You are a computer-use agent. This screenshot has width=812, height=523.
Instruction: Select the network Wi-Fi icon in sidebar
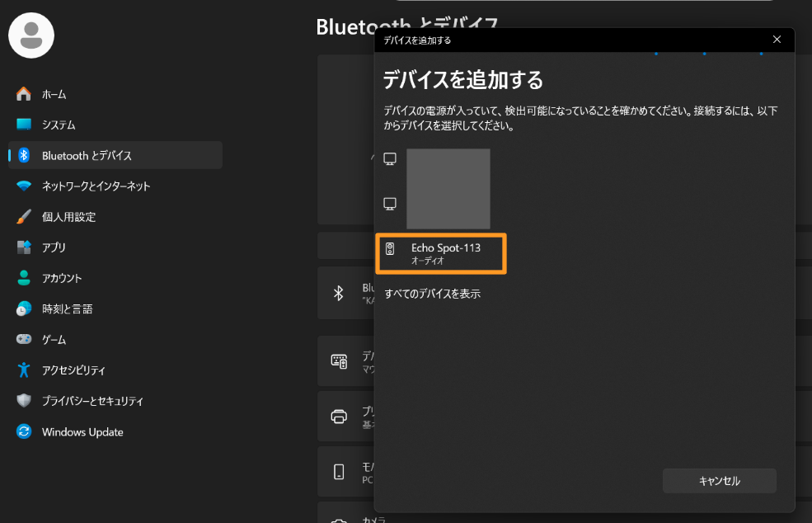(24, 186)
